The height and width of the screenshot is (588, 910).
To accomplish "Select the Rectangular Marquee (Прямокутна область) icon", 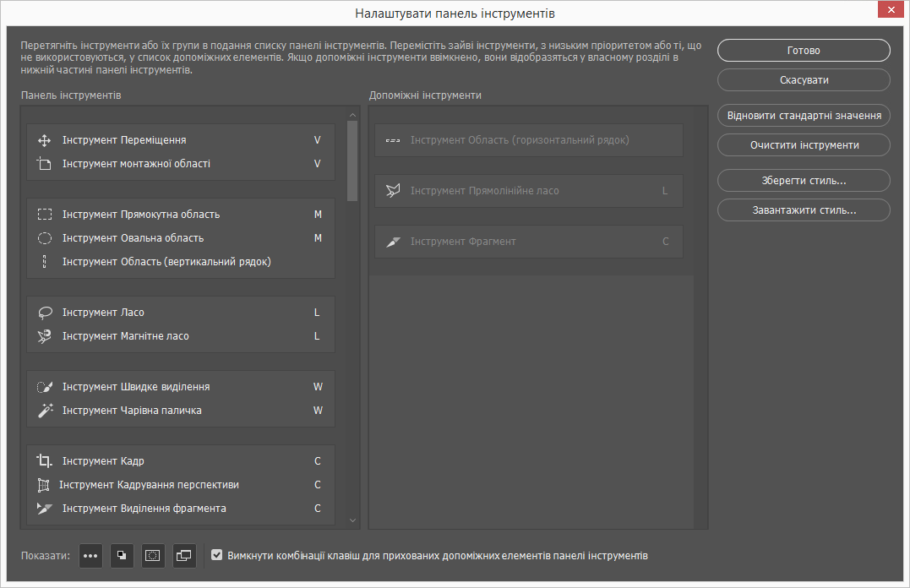I will click(46, 215).
